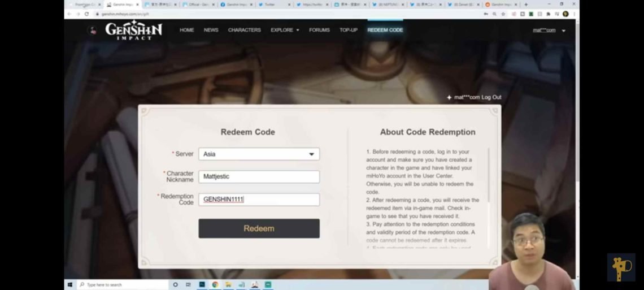Screen dimensions: 644x290
Task: Click the browser back arrow
Action: 69,14
